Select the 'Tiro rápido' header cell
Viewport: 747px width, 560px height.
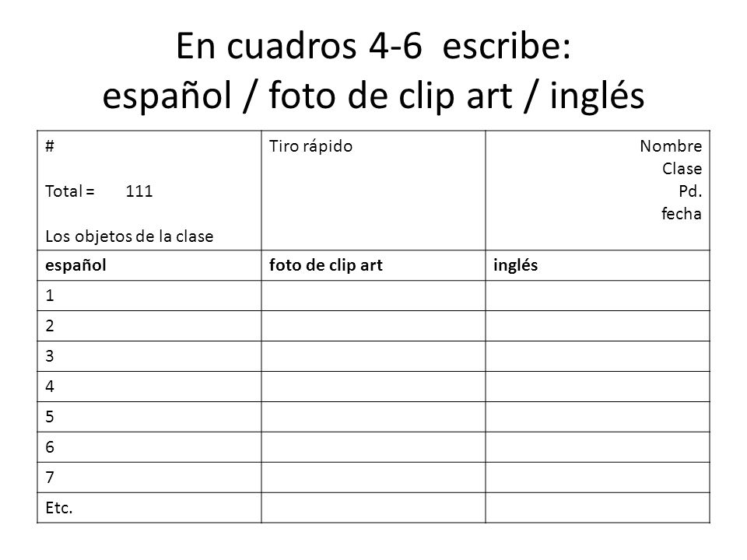[x=373, y=190]
